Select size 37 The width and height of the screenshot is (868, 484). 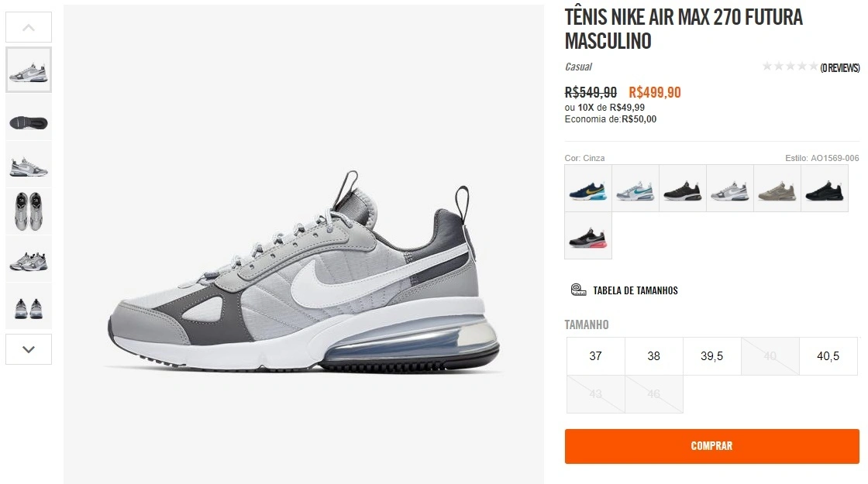pos(596,356)
